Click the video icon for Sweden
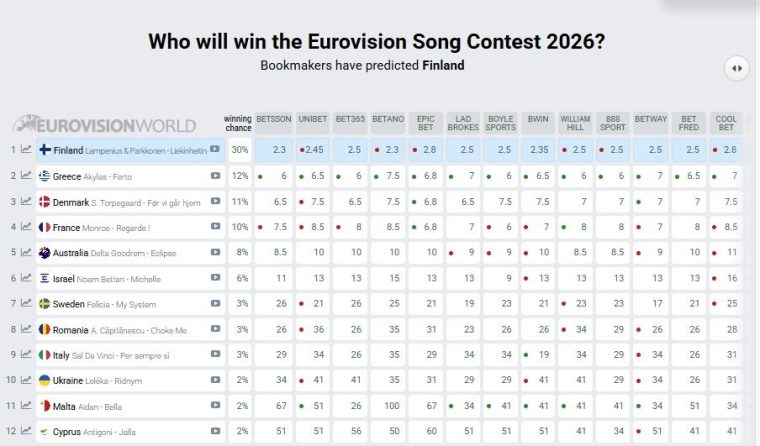This screenshot has width=760, height=446. tap(215, 304)
